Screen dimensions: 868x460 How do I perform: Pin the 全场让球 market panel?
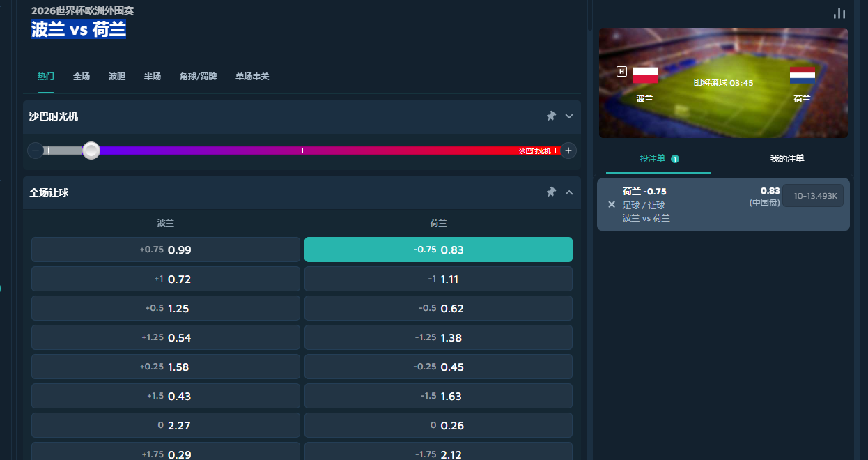(x=551, y=192)
